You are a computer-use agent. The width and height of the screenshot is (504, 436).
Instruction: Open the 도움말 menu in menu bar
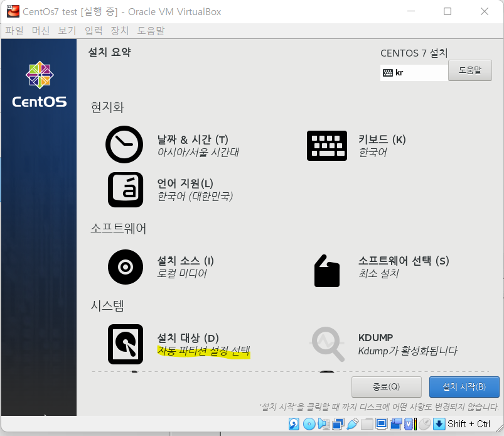(x=151, y=31)
